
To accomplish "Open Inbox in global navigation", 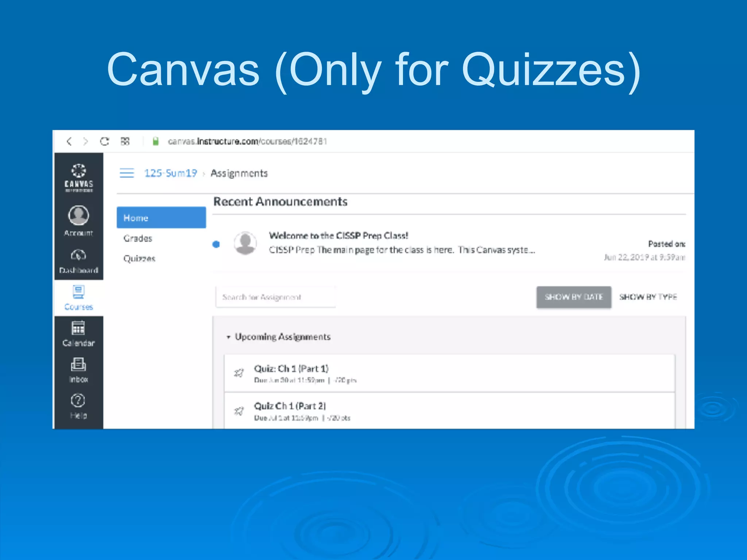I will tap(79, 370).
